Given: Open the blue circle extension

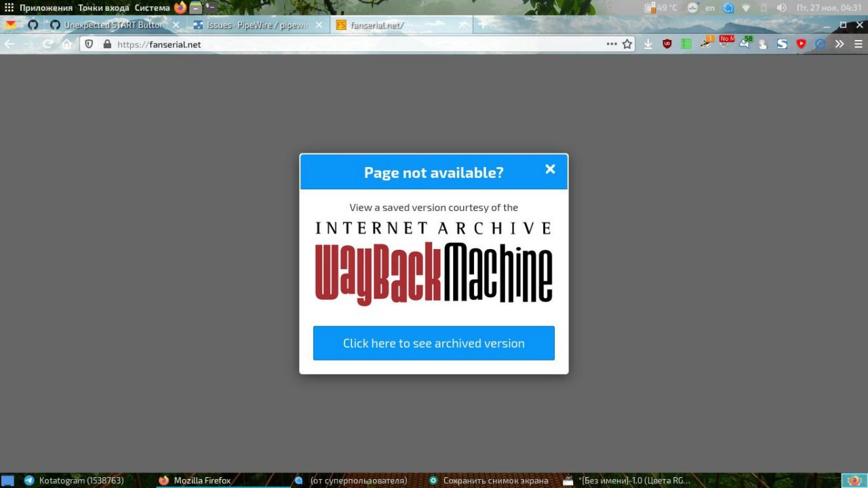Looking at the screenshot, I should (x=820, y=44).
